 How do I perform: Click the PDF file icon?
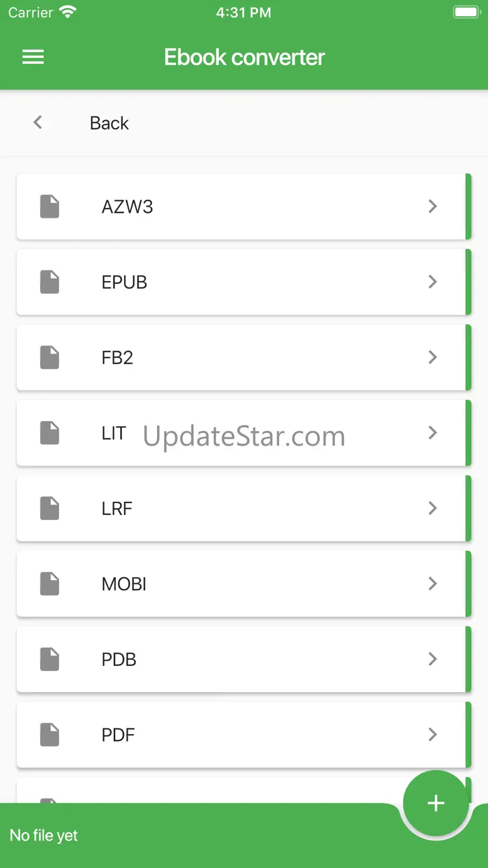coord(49,735)
